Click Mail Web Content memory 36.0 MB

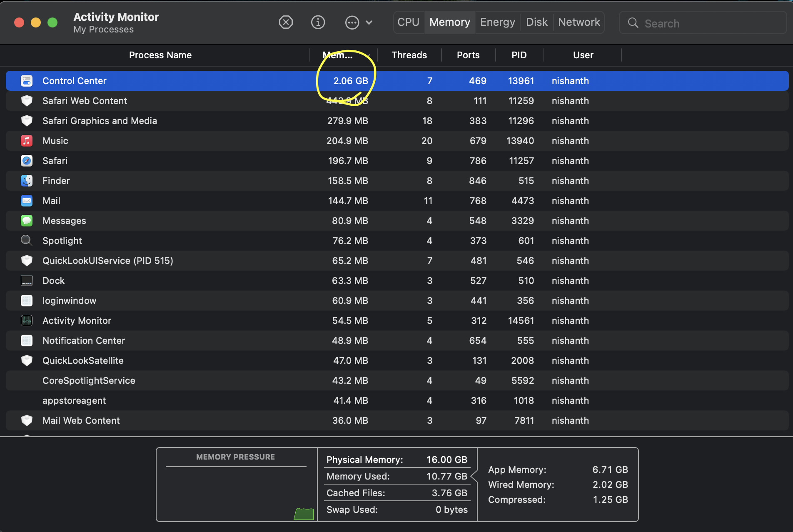click(350, 420)
